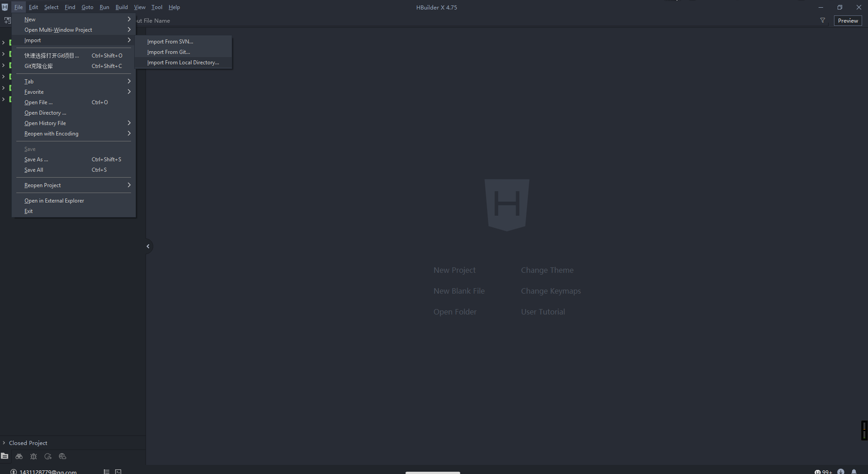
Task: Open the Tool menu
Action: [x=157, y=7]
